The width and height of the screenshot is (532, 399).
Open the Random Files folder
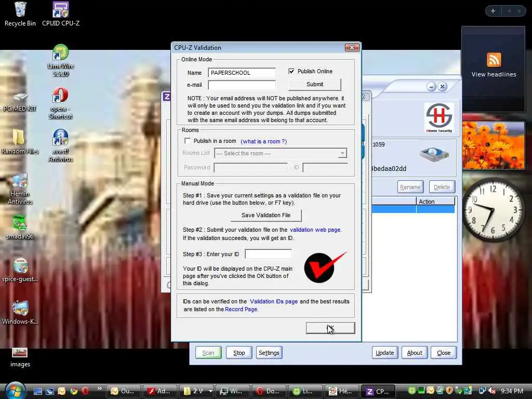coord(20,142)
